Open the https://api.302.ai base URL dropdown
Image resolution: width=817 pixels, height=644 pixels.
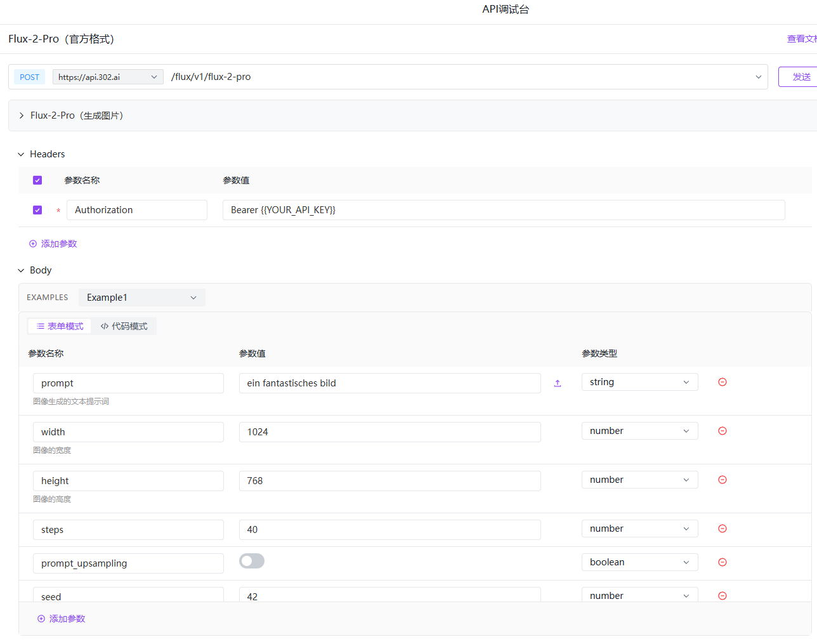click(x=107, y=77)
